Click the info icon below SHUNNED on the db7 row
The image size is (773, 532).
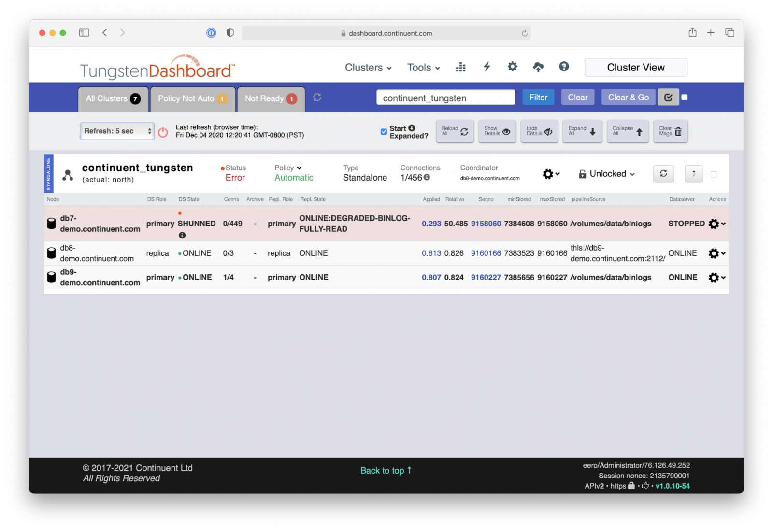182,235
